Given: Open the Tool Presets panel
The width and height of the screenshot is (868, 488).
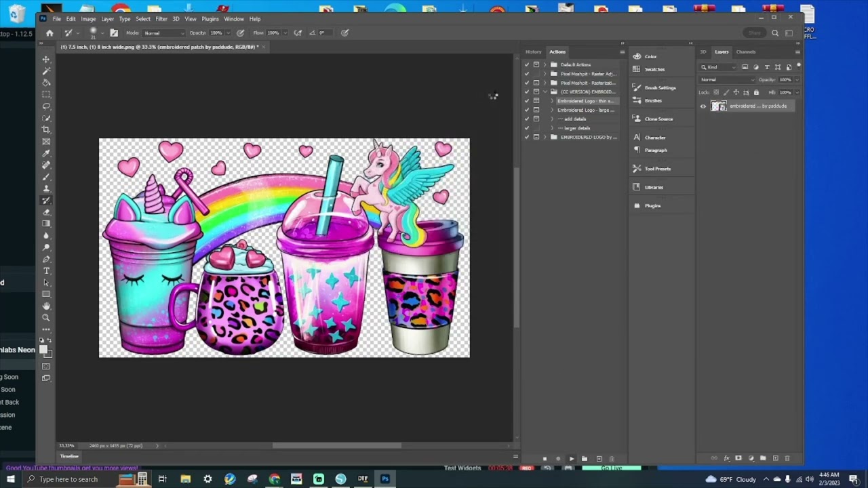Looking at the screenshot, I should [x=657, y=169].
